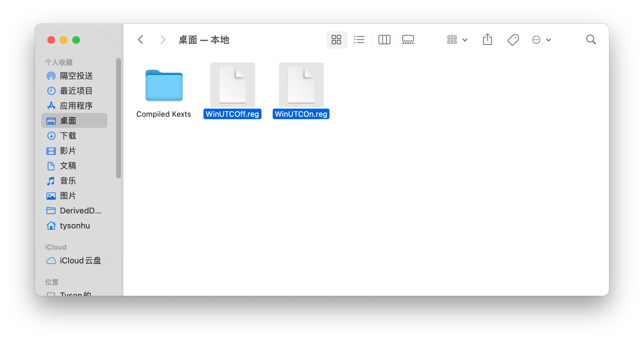644x342 pixels.
Task: Select the Compiled Kexts folder
Action: [164, 86]
